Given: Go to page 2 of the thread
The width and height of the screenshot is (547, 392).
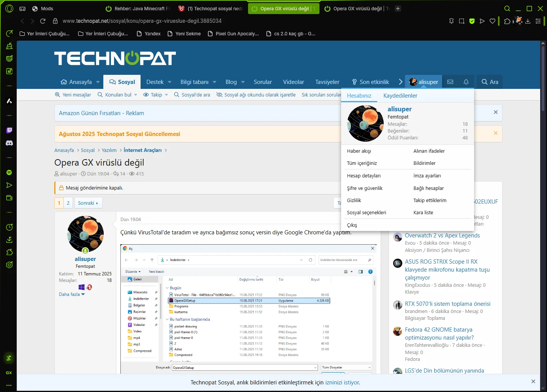Looking at the screenshot, I should [68, 203].
